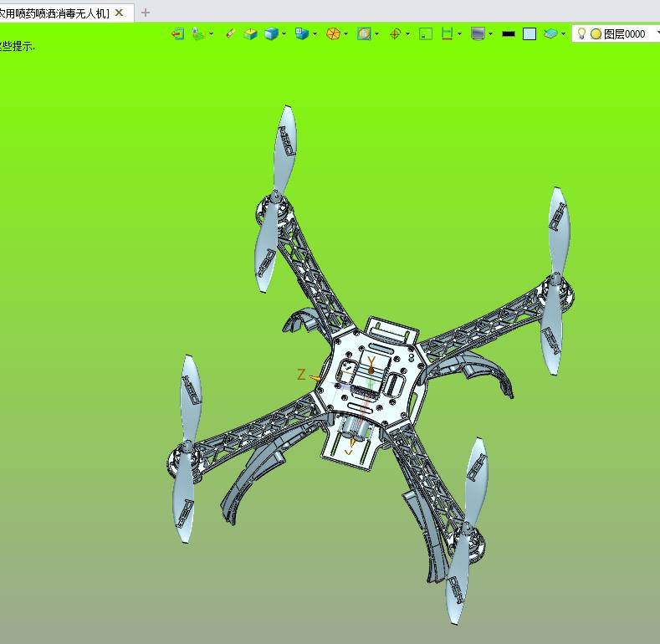The width and height of the screenshot is (660, 644).
Task: Click the blue-and-red dimension measure icon
Action: click(x=447, y=33)
